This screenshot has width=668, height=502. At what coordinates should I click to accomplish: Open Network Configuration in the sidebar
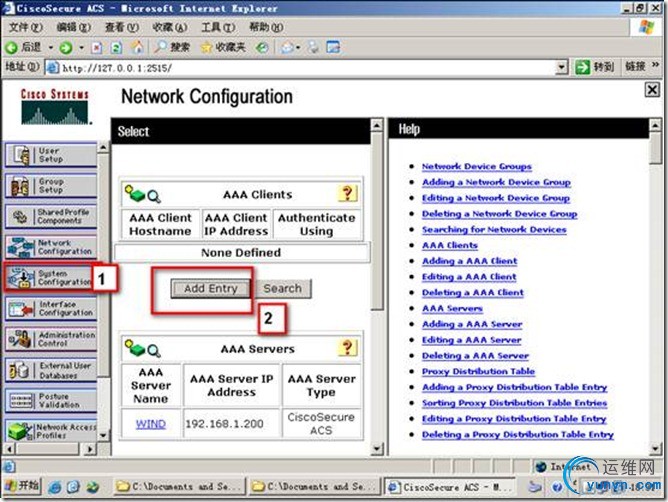pyautogui.click(x=51, y=247)
